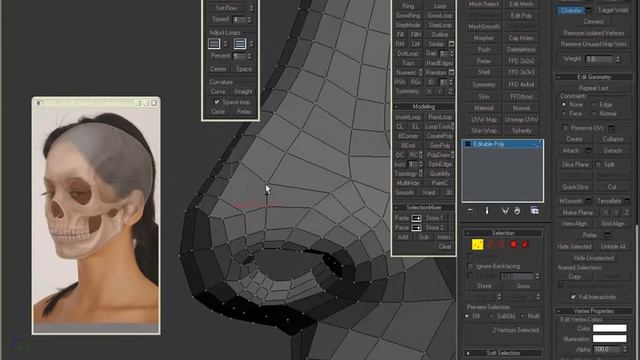Open vertex Illumination swatch

click(x=609, y=339)
